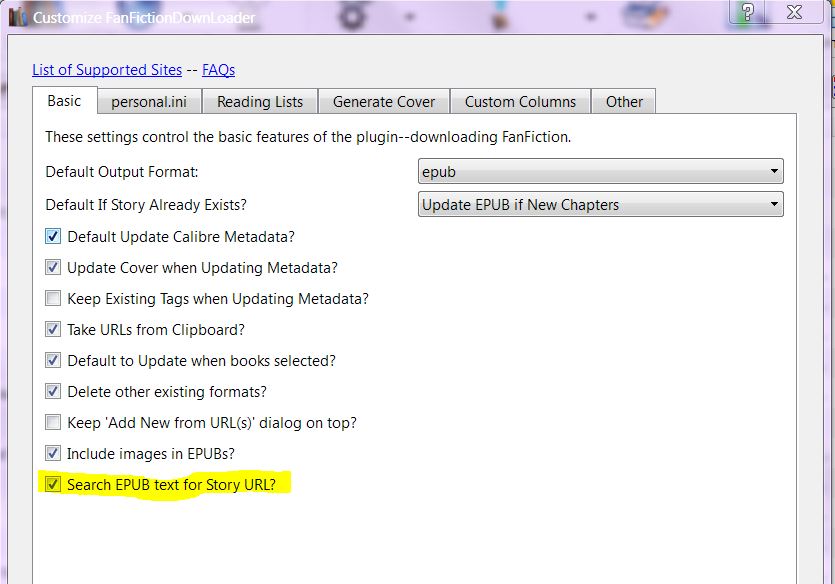Toggle Take URLs from Clipboard checkbox
This screenshot has height=584, width=835.
tap(53, 330)
